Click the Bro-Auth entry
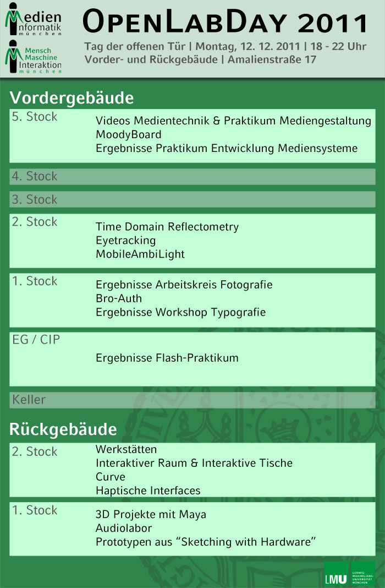This screenshot has height=588, width=385. click(119, 298)
